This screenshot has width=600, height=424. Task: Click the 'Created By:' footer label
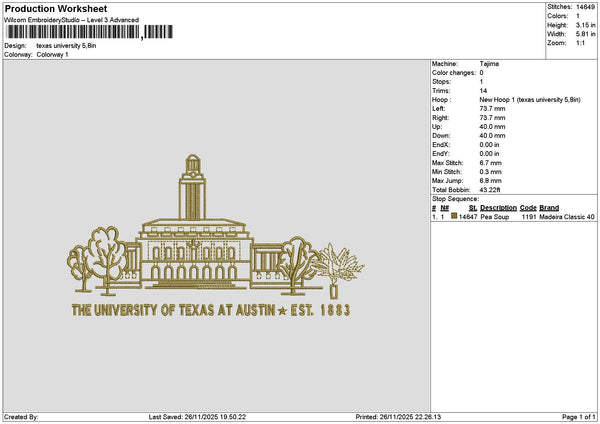coord(21,417)
